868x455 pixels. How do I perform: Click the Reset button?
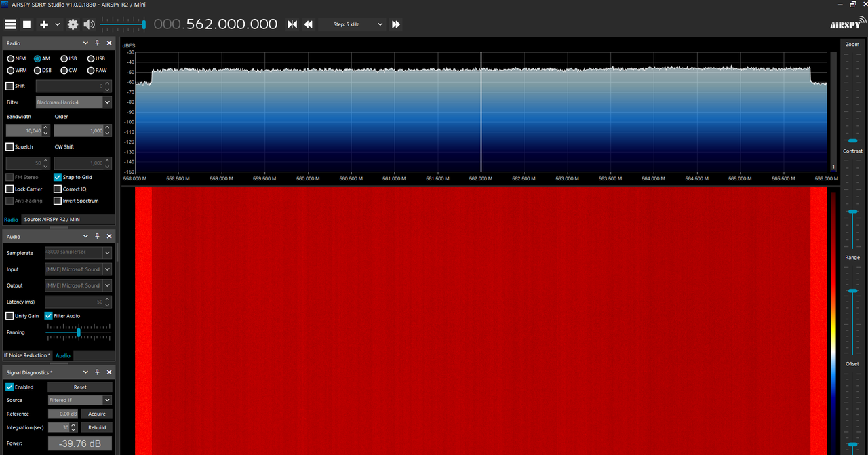pyautogui.click(x=80, y=387)
